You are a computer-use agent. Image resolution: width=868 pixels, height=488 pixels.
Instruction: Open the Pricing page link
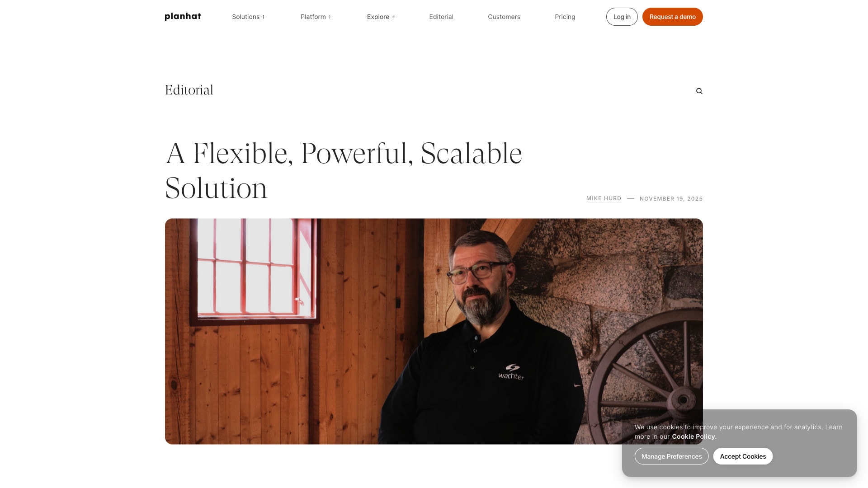[x=565, y=17]
